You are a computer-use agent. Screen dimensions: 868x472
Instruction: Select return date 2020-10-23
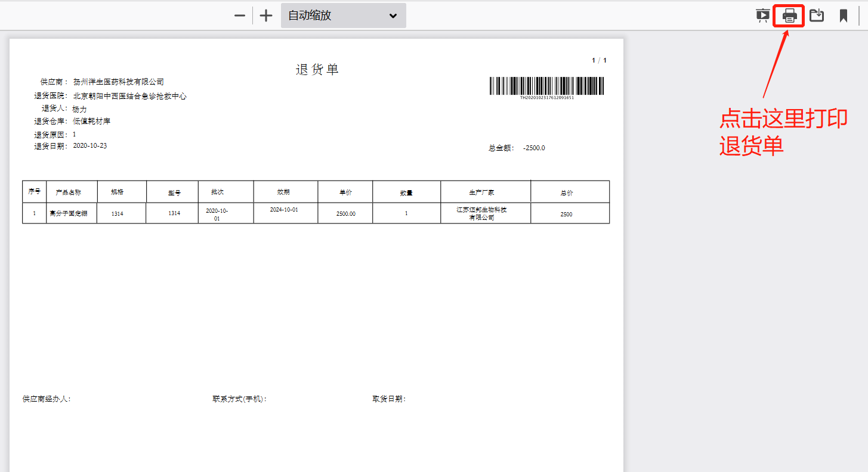89,145
